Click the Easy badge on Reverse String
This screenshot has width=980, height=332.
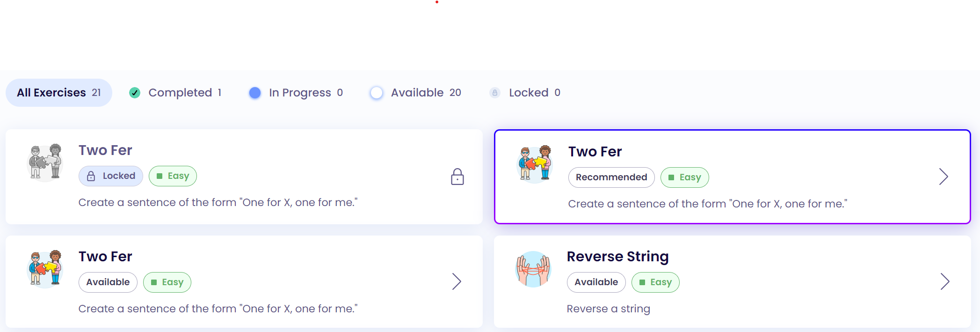655,282
